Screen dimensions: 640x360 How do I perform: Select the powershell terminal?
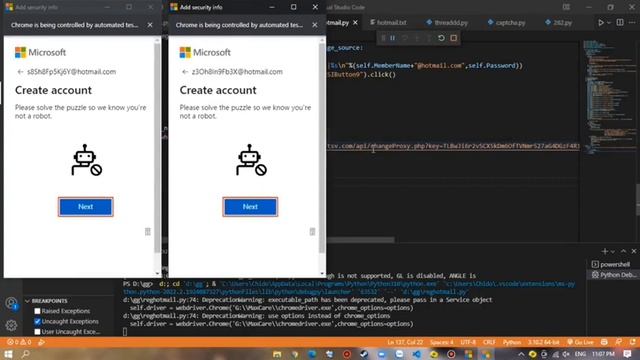pyautogui.click(x=612, y=264)
